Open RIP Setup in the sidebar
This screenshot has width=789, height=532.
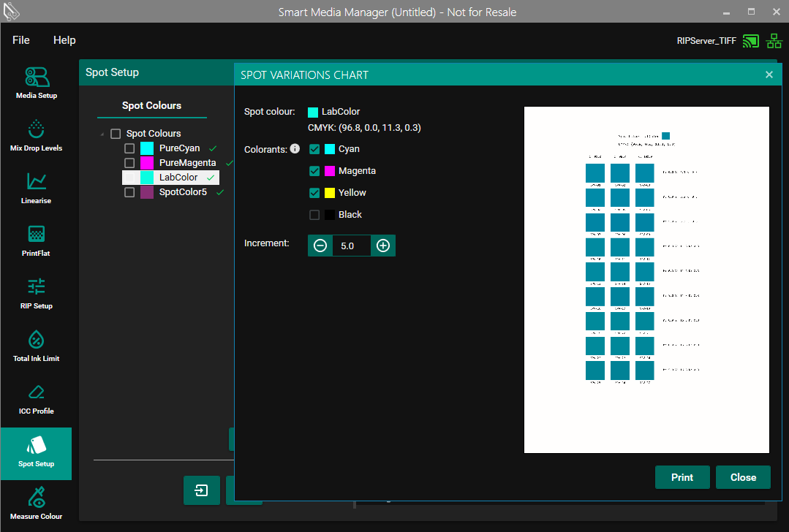(36, 293)
